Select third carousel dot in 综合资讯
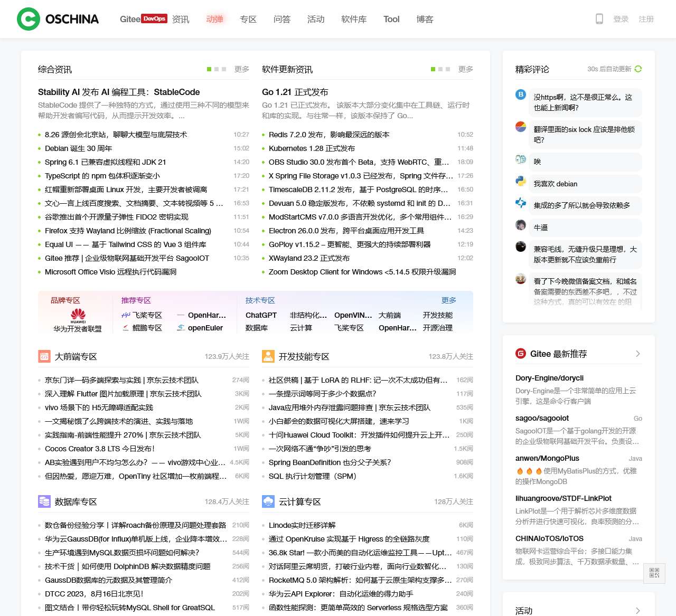Viewport: 676px width, 616px height. click(x=224, y=69)
